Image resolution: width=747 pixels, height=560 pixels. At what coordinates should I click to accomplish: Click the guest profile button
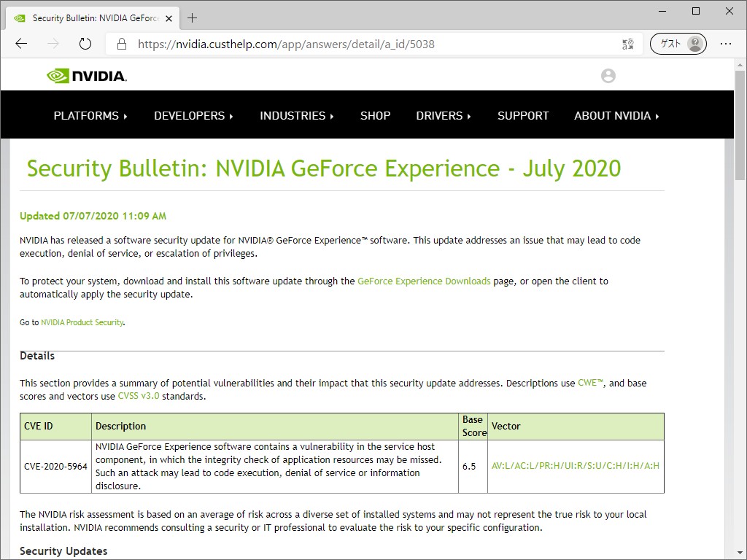tap(678, 44)
